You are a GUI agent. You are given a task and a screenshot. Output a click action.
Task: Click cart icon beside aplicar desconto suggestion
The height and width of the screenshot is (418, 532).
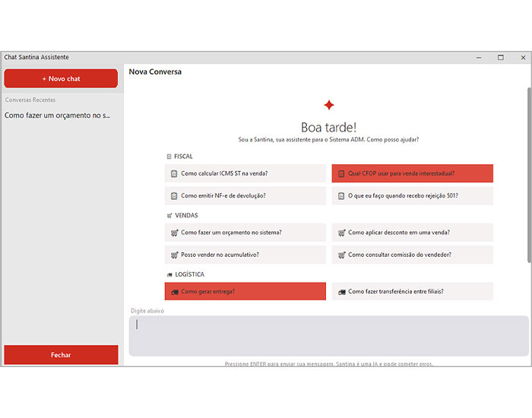click(x=341, y=233)
